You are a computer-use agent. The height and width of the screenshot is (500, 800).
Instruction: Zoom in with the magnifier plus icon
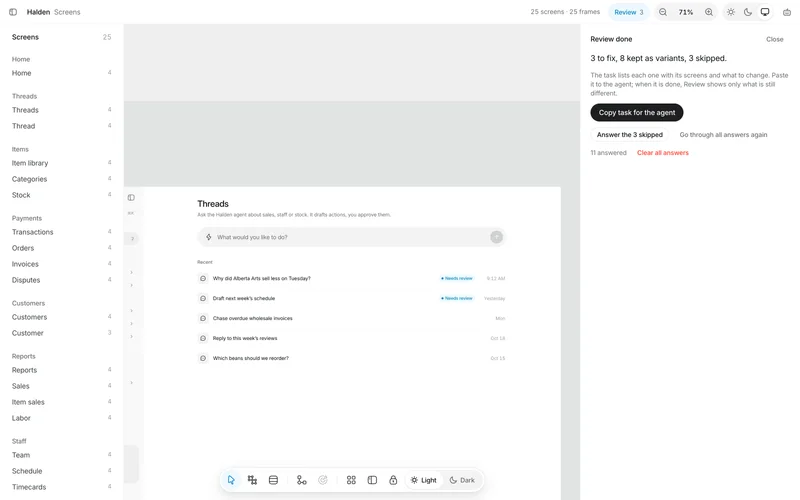click(709, 12)
